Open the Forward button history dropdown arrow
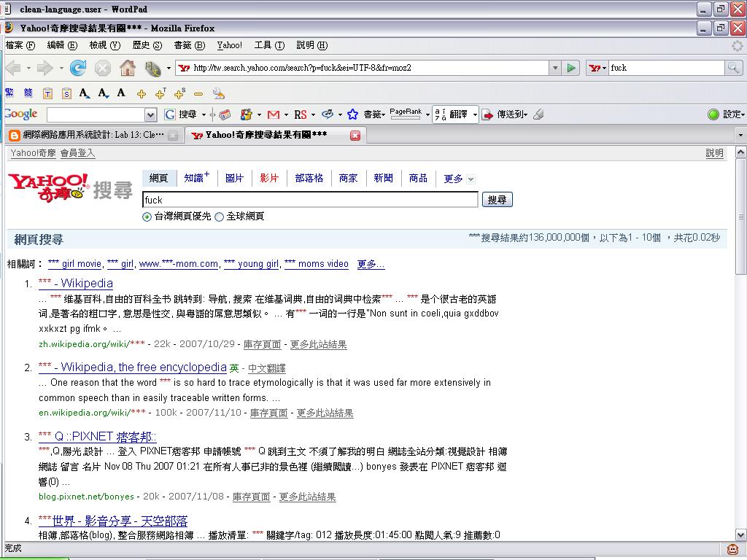The height and width of the screenshot is (560, 747). 61,68
